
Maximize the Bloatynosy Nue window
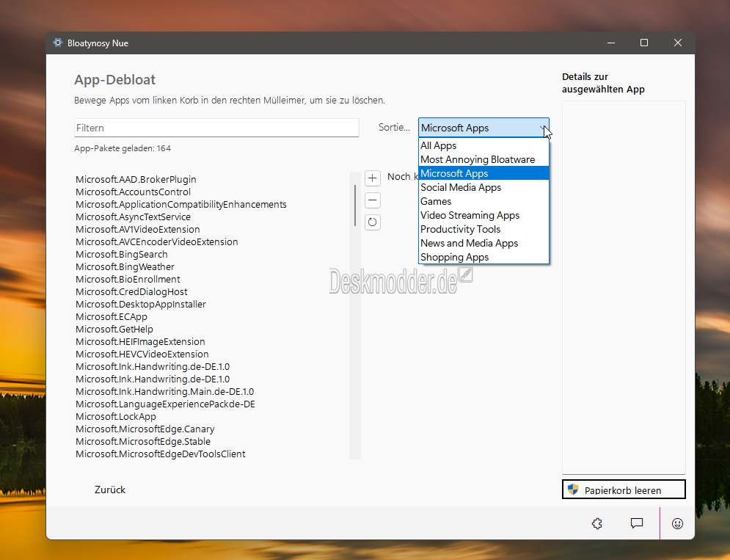coord(644,43)
